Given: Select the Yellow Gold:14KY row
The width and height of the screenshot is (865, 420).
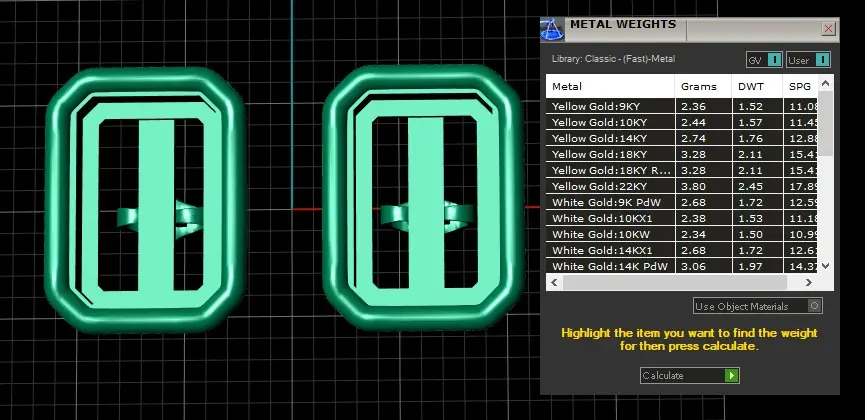Looking at the screenshot, I should click(682, 138).
